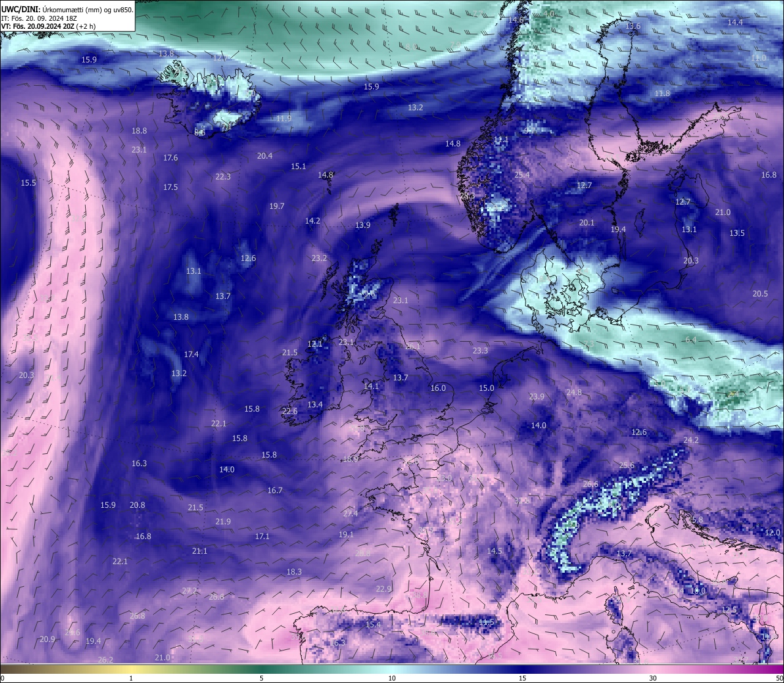This screenshot has width=784, height=683.
Task: Click the map value 16.7
Action: 275,491
